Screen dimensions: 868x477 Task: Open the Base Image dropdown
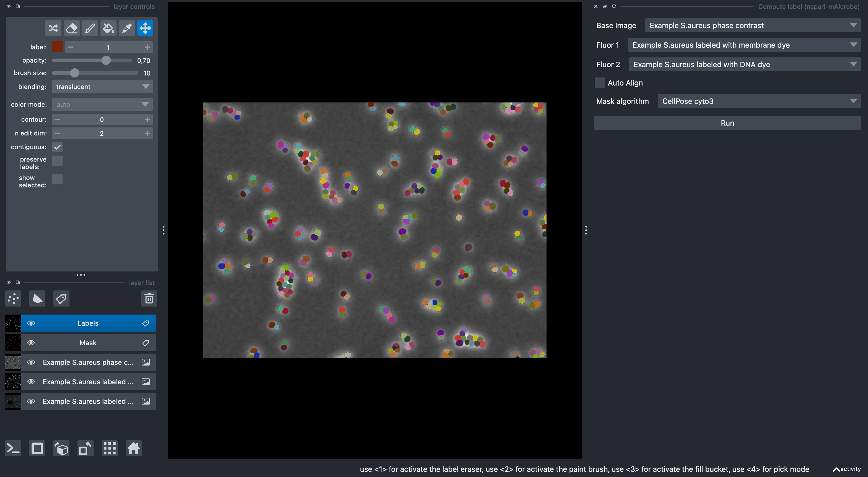click(752, 26)
